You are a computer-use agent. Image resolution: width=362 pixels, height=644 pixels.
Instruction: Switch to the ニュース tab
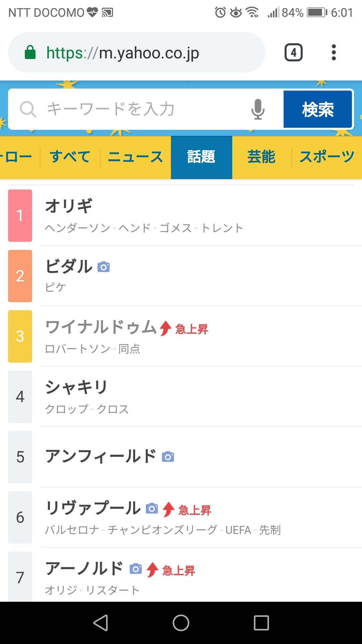point(135,157)
